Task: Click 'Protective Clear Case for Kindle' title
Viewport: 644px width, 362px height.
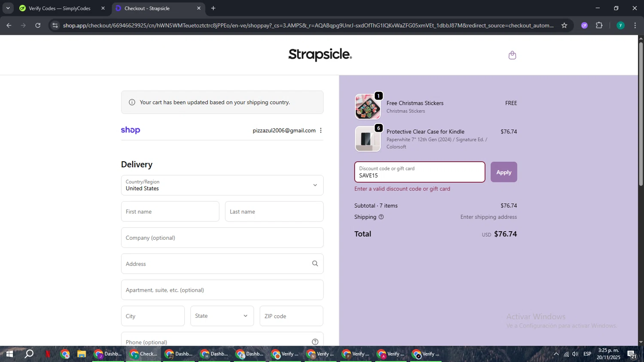Action: click(425, 132)
